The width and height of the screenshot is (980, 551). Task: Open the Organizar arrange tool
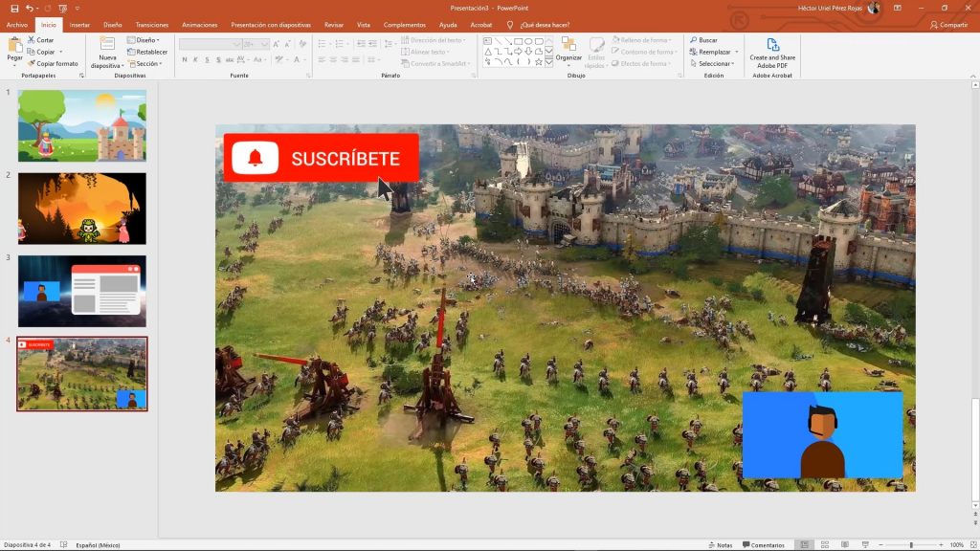[x=568, y=48]
